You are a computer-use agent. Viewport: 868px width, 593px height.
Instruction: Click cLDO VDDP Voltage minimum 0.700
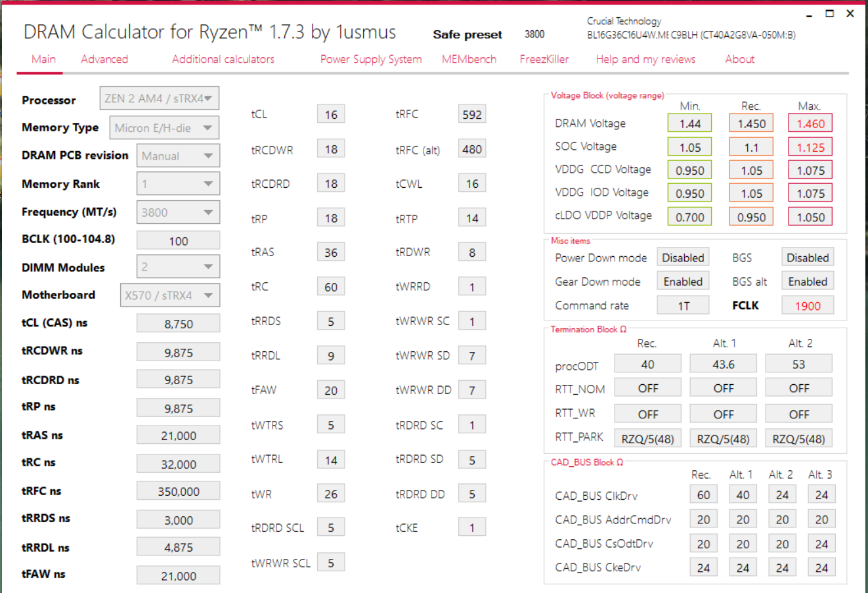(x=690, y=217)
